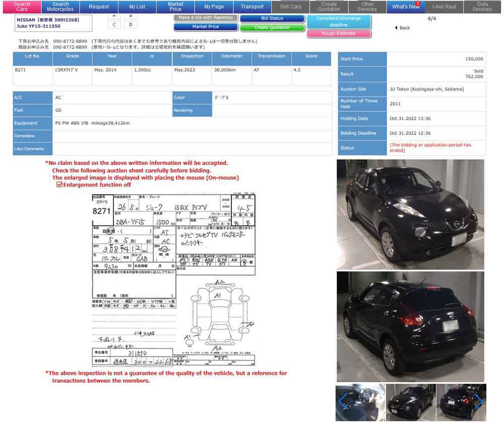Open the Data Services tab
This screenshot has height=422, width=504.
[482, 7]
